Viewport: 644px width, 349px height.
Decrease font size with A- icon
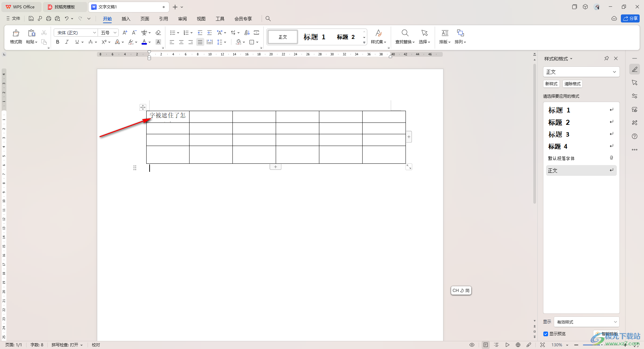(x=134, y=33)
